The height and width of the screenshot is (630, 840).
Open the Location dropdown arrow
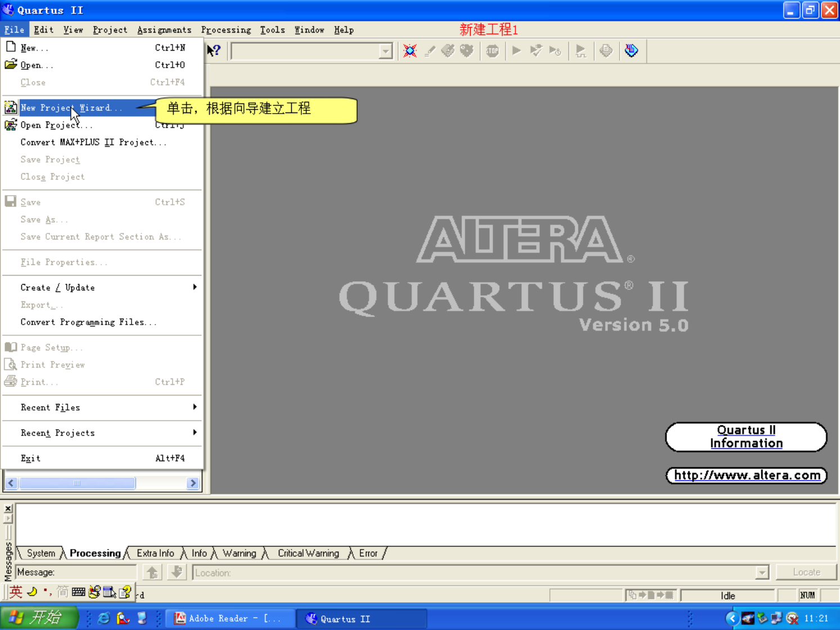(762, 573)
